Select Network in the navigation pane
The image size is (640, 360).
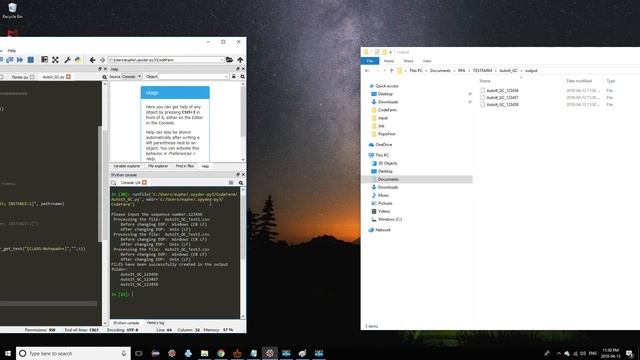(383, 230)
